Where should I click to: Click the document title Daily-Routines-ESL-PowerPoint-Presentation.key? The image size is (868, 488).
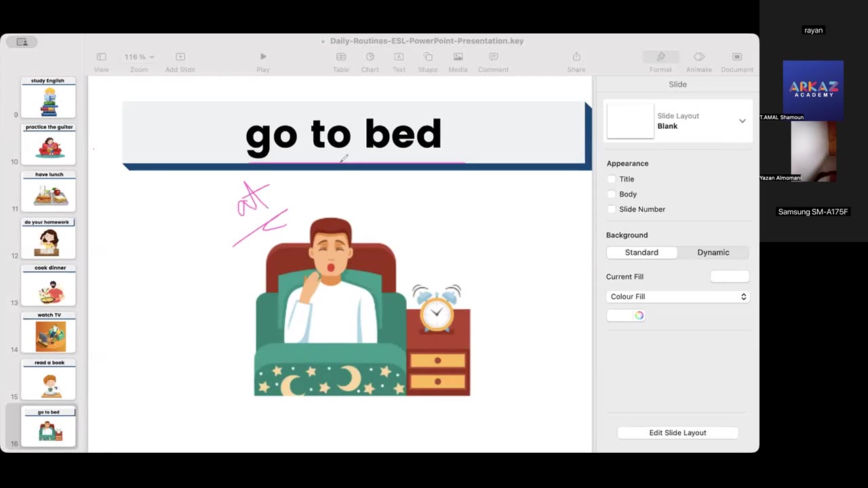coord(427,41)
